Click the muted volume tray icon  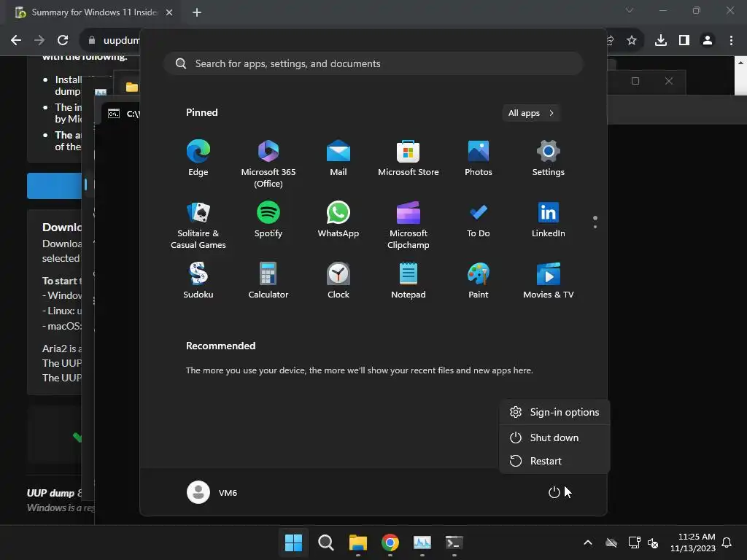click(x=653, y=542)
